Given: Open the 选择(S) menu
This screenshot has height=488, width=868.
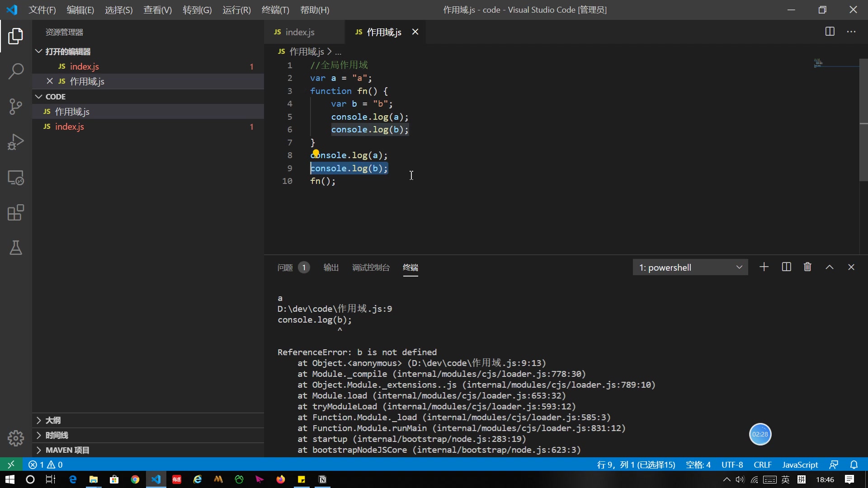Looking at the screenshot, I should pos(119,10).
